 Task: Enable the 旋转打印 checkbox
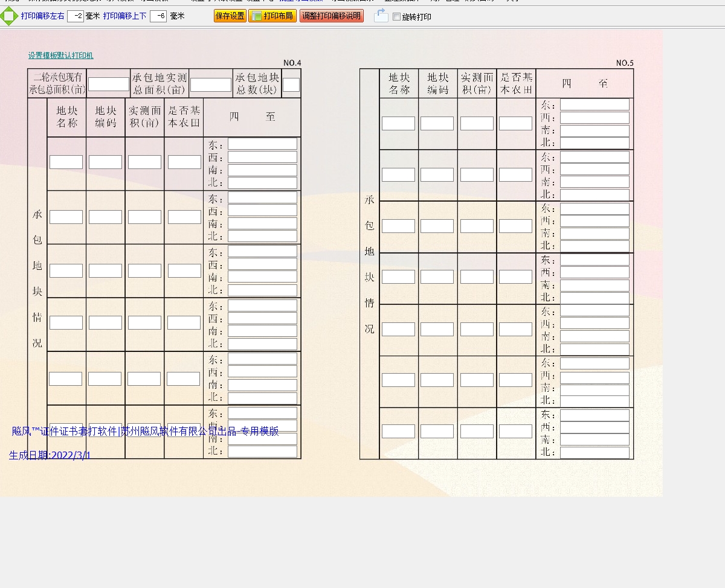396,17
